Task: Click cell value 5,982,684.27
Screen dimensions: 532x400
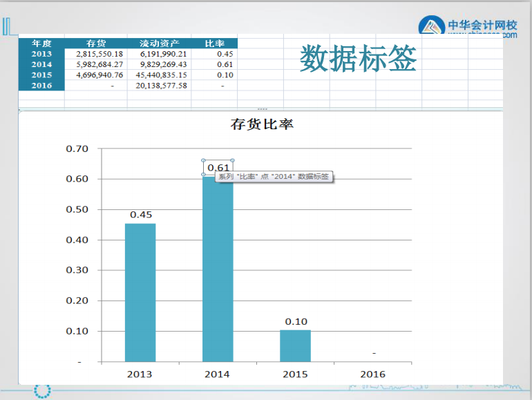Action: click(x=99, y=64)
